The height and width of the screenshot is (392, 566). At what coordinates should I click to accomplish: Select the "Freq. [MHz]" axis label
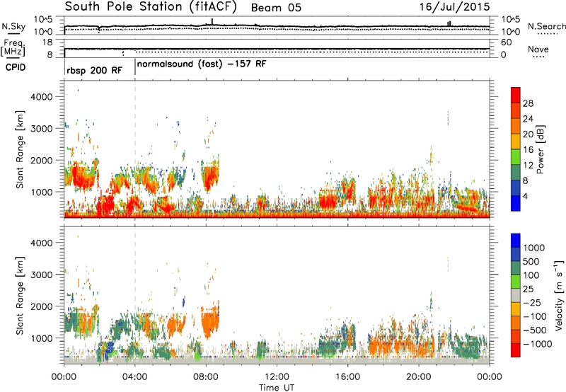pyautogui.click(x=13, y=48)
